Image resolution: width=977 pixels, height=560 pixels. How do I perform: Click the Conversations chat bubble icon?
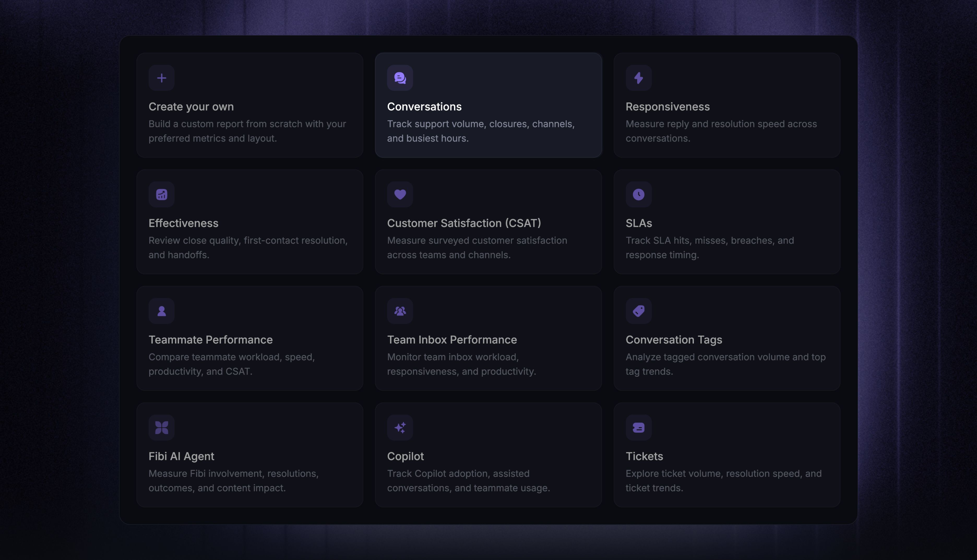(x=400, y=78)
